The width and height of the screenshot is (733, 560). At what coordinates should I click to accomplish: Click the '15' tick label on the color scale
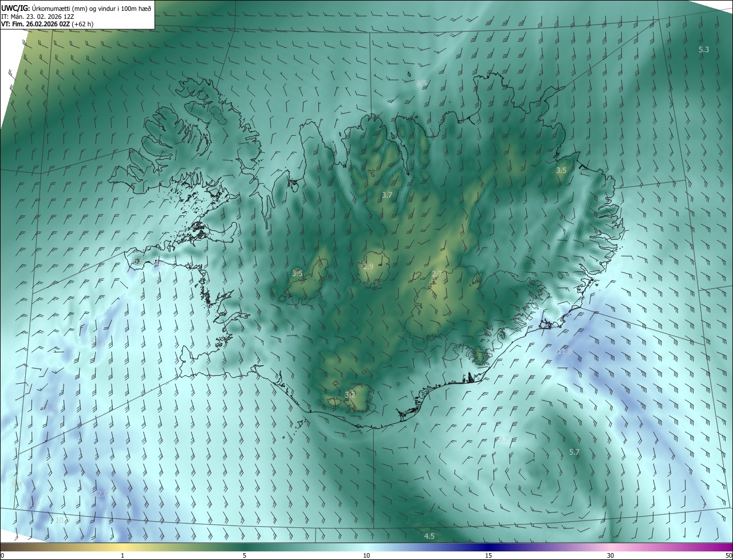488,555
